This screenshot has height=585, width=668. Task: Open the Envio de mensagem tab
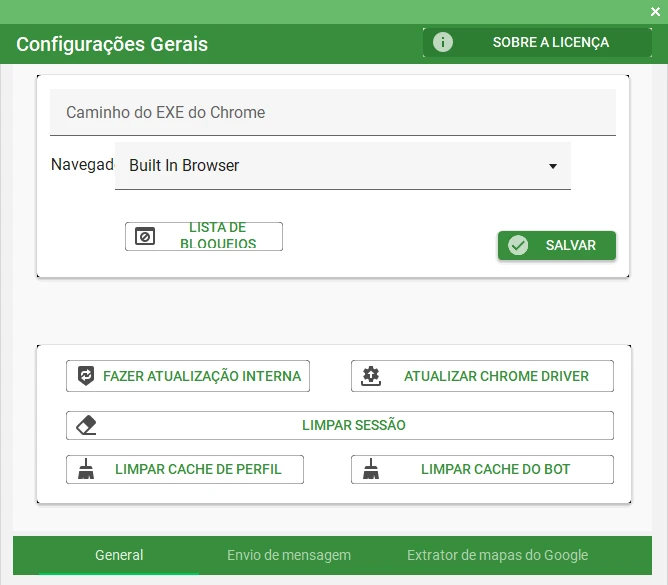click(289, 555)
